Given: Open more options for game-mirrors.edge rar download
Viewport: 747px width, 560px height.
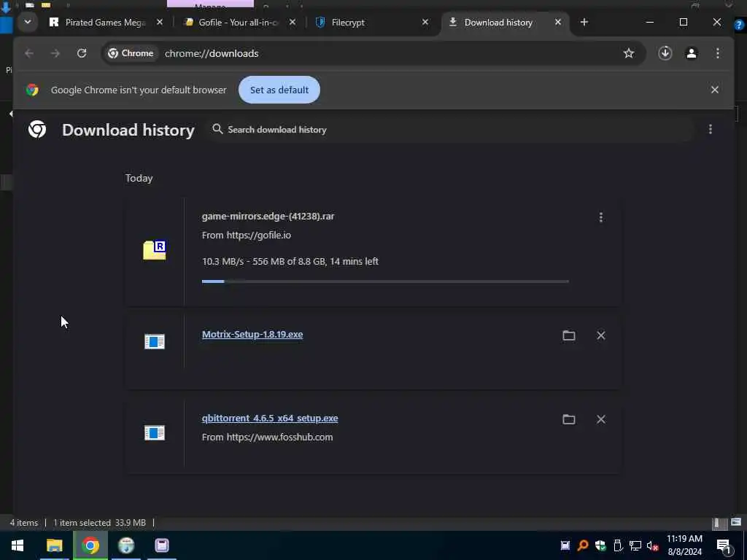Looking at the screenshot, I should [x=601, y=217].
